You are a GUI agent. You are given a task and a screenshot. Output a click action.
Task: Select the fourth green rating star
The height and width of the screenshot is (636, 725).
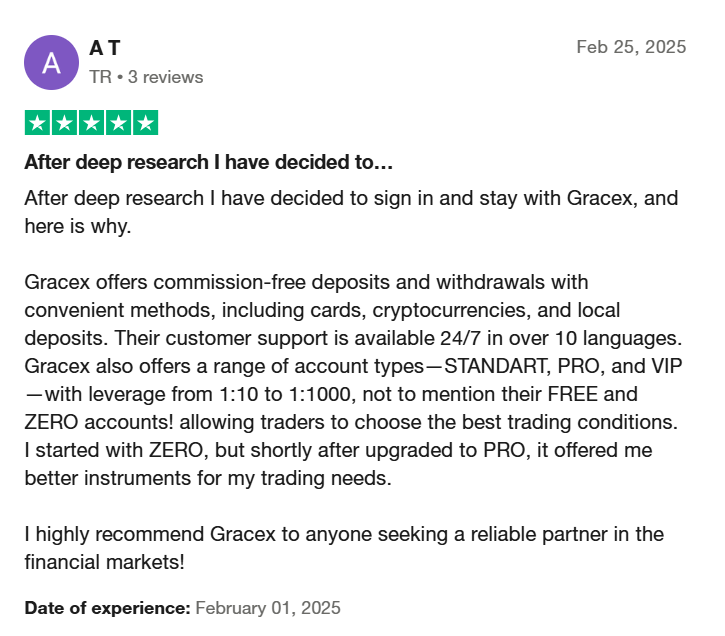coord(118,122)
